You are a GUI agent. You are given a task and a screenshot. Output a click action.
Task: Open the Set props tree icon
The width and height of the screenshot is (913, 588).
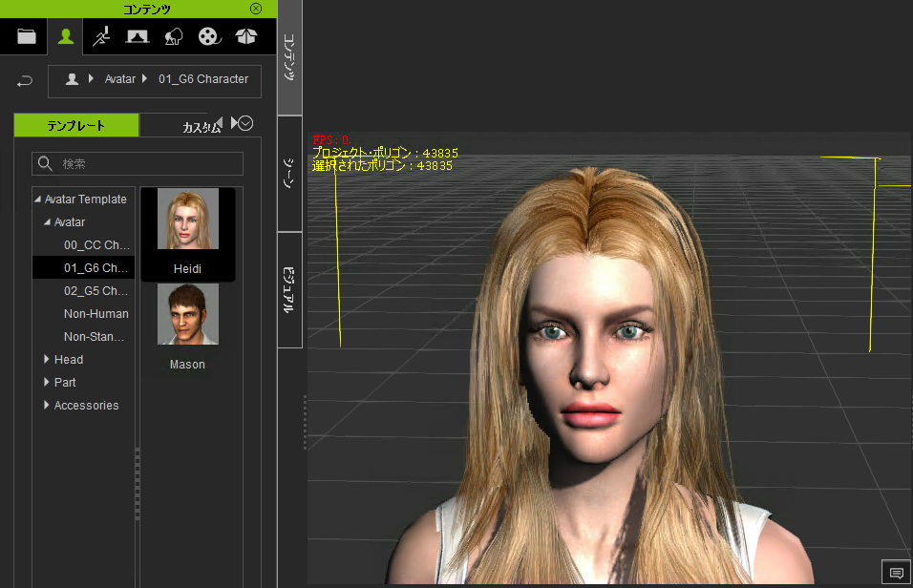[174, 36]
